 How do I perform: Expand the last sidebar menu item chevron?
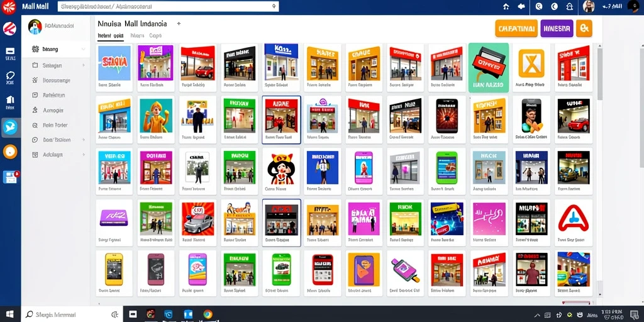[84, 155]
